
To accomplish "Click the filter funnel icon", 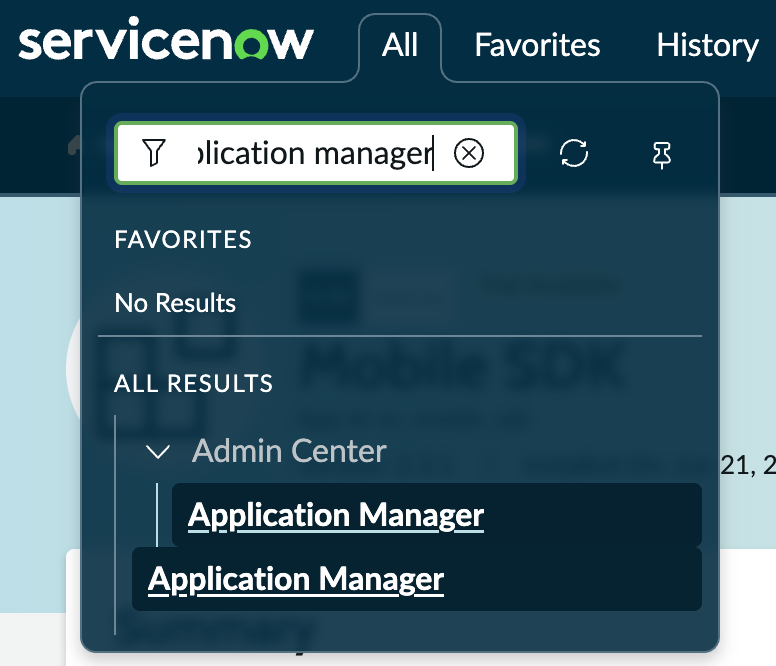I will click(153, 152).
